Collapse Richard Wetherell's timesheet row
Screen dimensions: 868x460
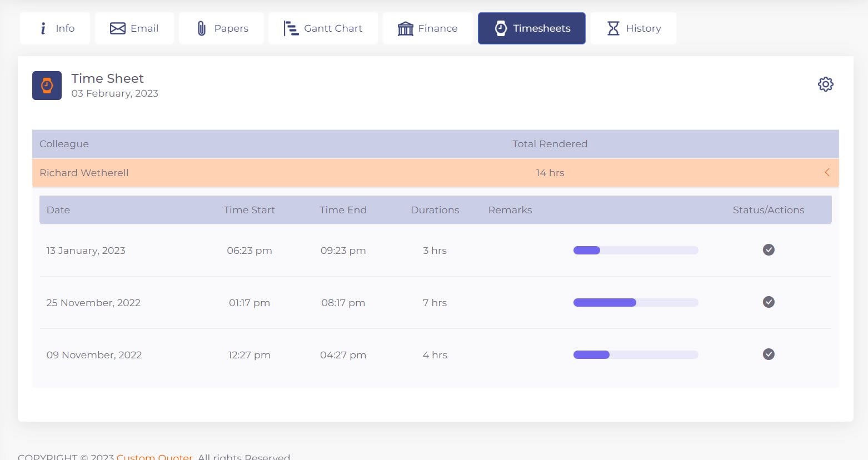click(x=826, y=172)
